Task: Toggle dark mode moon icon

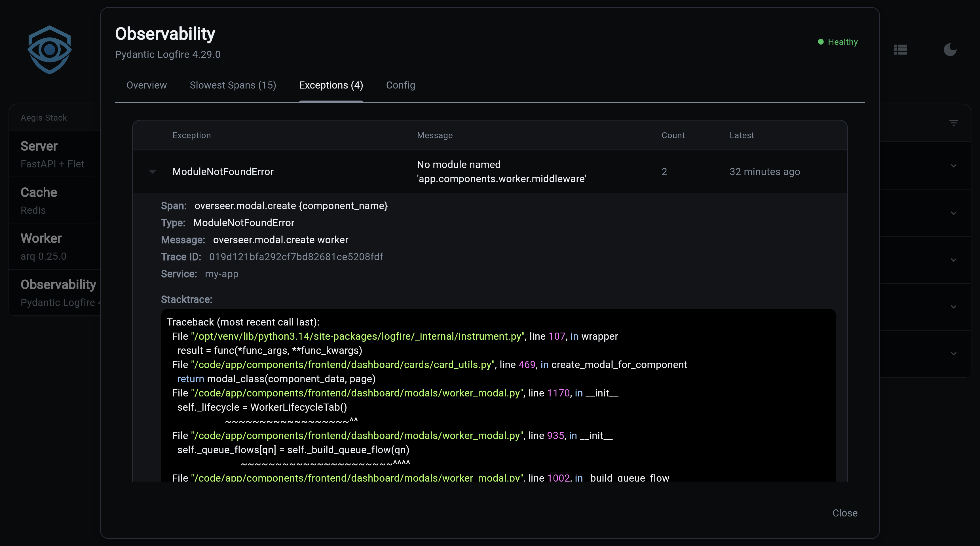Action: [950, 49]
